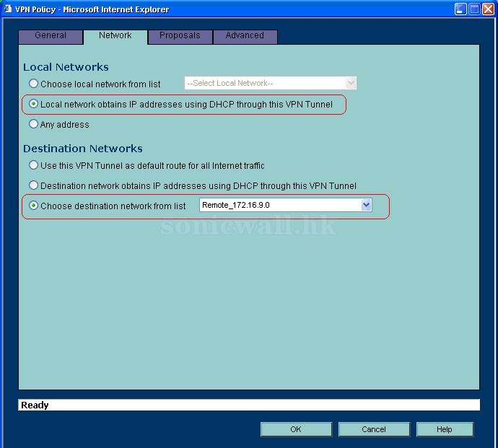The image size is (498, 448).
Task: Open the Select Local Network dropdown
Action: pos(270,83)
